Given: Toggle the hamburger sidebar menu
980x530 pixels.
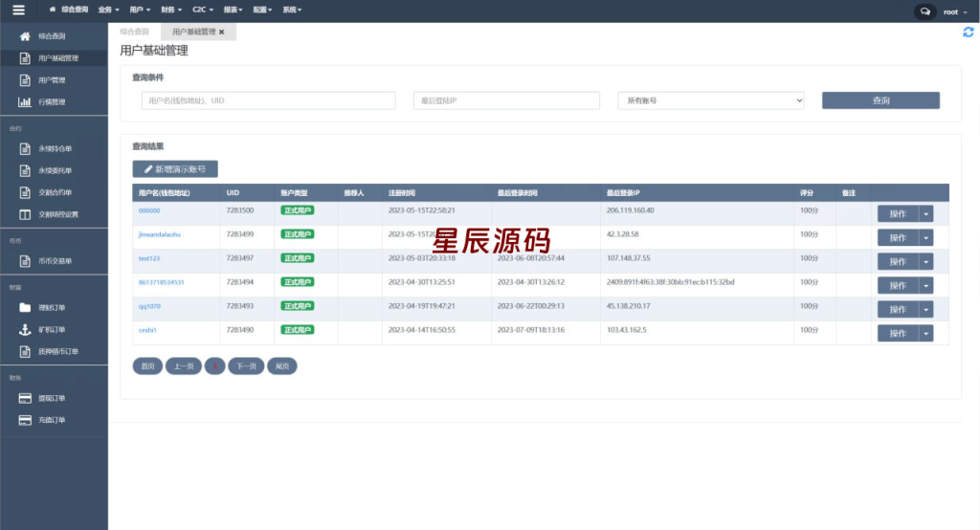Looking at the screenshot, I should (x=19, y=10).
